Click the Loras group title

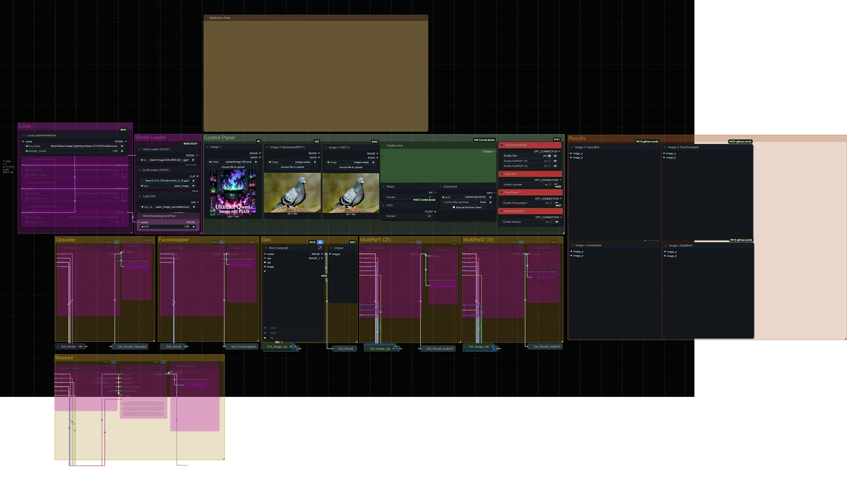pyautogui.click(x=25, y=126)
